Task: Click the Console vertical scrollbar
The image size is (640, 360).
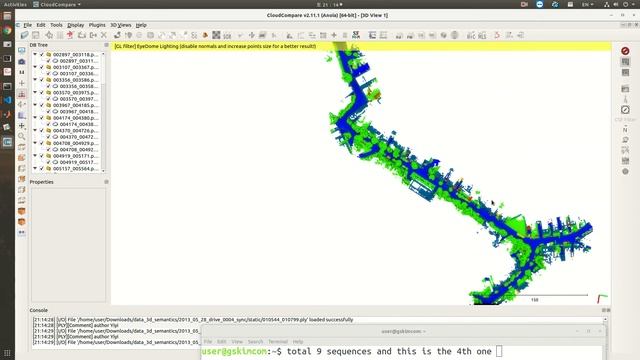Action: pyautogui.click(x=605, y=333)
